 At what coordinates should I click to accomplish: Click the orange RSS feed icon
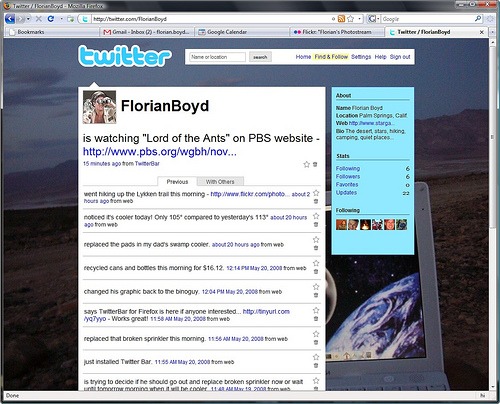click(x=341, y=19)
